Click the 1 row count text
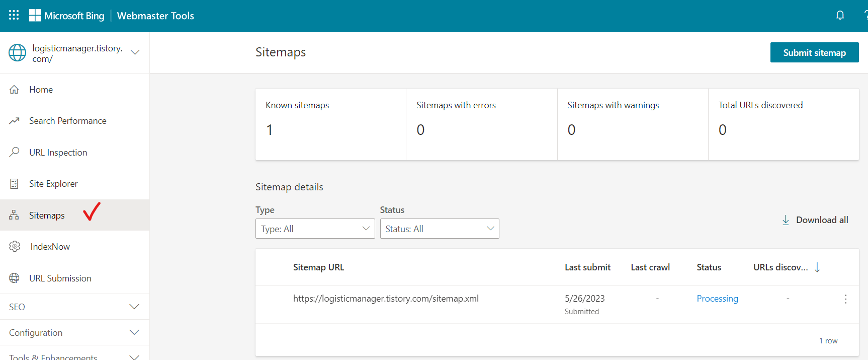The width and height of the screenshot is (868, 360). click(x=828, y=341)
